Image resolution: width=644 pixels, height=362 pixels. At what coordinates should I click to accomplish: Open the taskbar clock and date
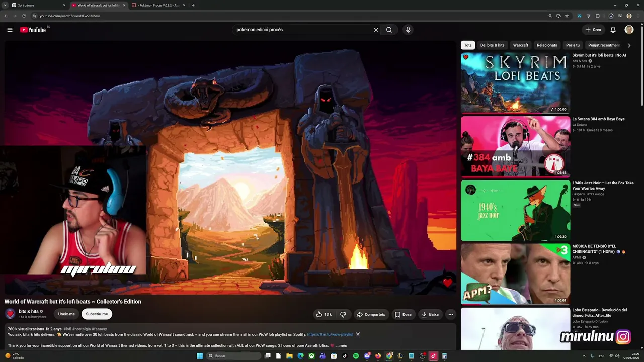point(631,356)
